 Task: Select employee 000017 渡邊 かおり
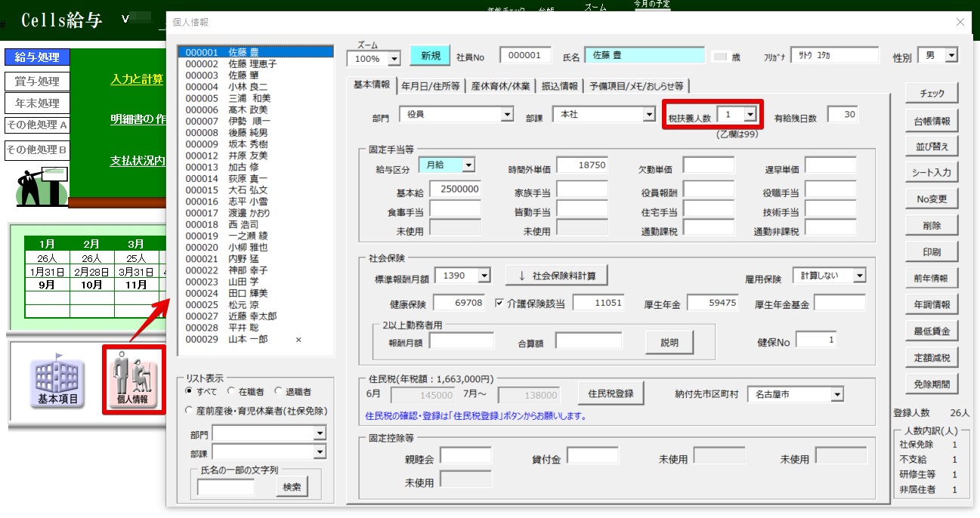pos(256,213)
